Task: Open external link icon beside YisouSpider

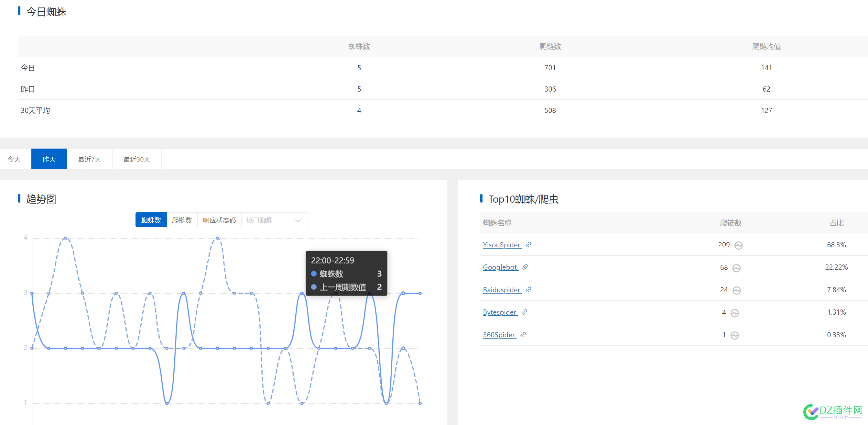Action: pyautogui.click(x=528, y=244)
